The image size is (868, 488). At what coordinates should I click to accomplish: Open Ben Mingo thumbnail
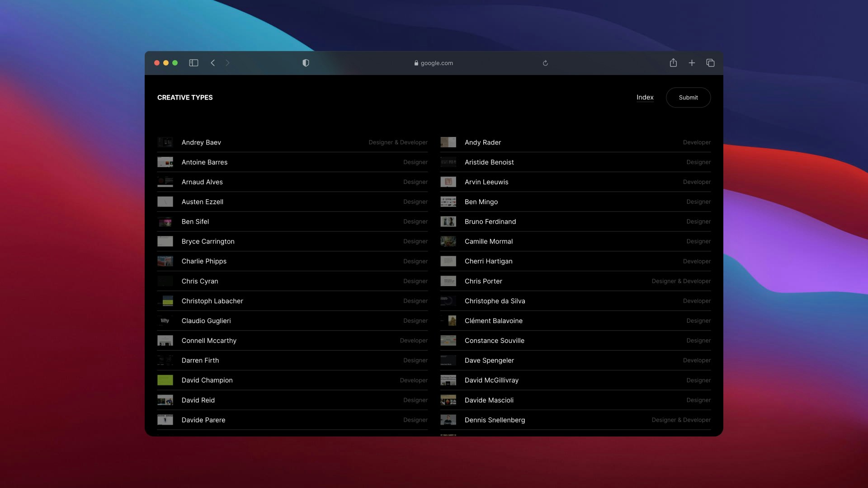[x=448, y=202]
